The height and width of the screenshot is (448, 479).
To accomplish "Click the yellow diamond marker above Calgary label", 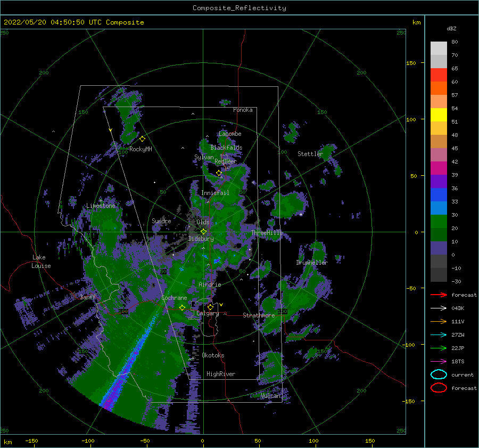I will 210,307.
